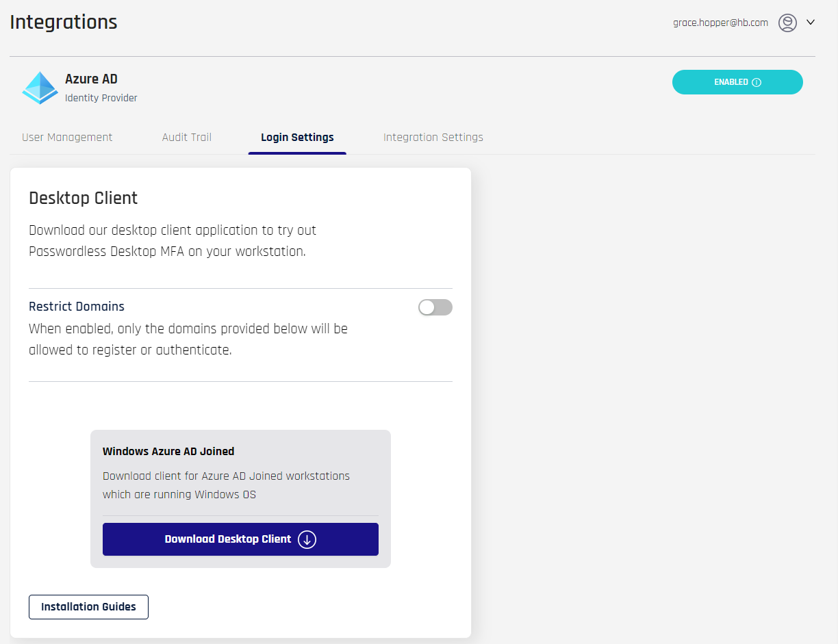Viewport: 838px width, 644px height.
Task: Switch to the Audit Trail tab
Action: pos(187,137)
